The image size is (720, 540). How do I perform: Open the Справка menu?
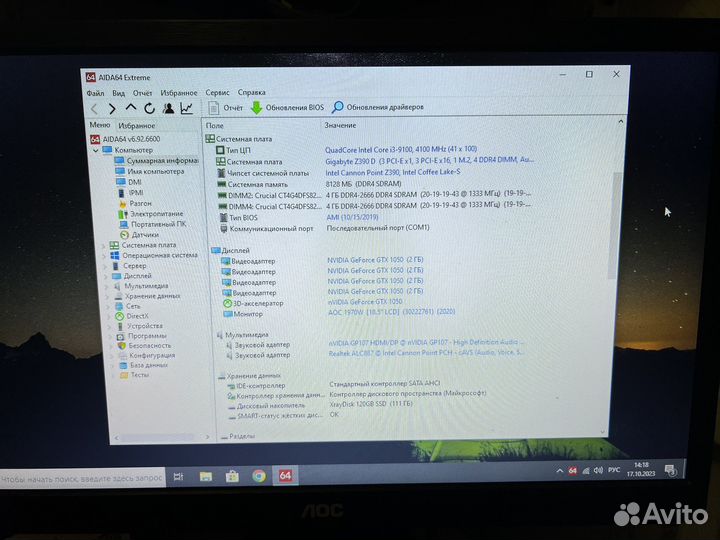pos(252,92)
